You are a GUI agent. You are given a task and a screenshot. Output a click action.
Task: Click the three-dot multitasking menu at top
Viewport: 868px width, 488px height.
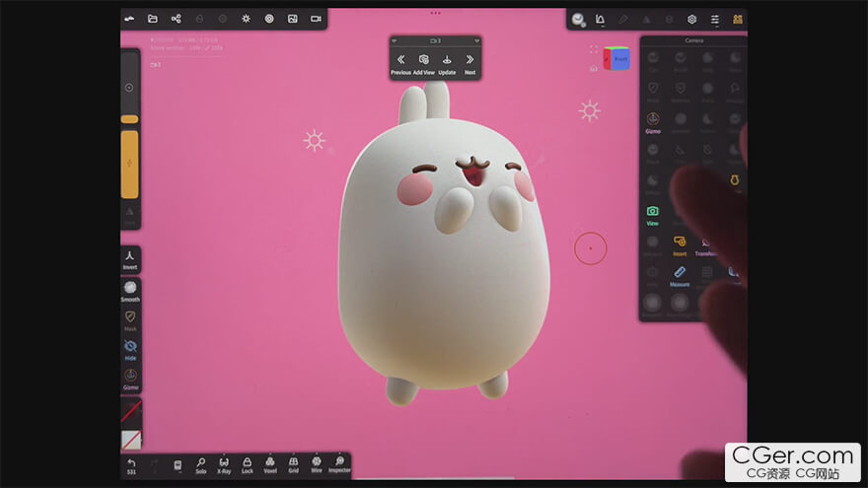[x=436, y=13]
